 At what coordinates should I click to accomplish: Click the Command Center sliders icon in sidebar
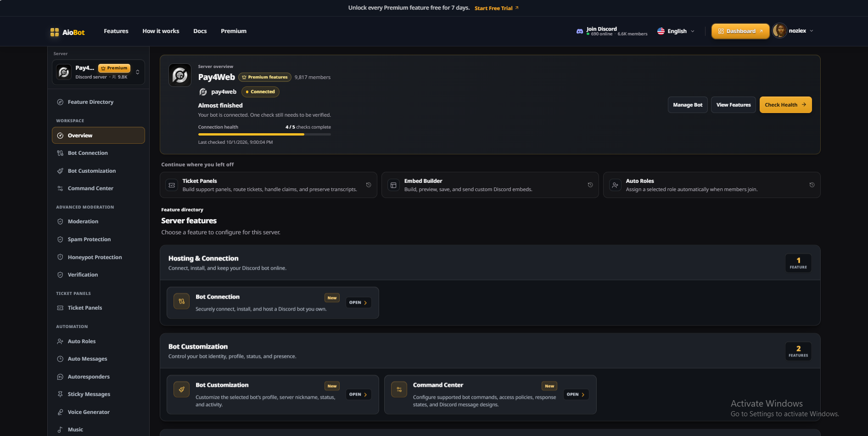point(60,188)
